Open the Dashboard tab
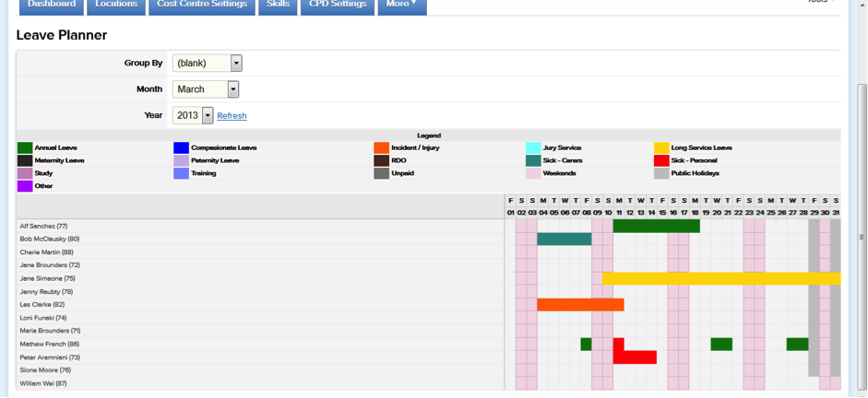This screenshot has width=868, height=398. coord(52,6)
